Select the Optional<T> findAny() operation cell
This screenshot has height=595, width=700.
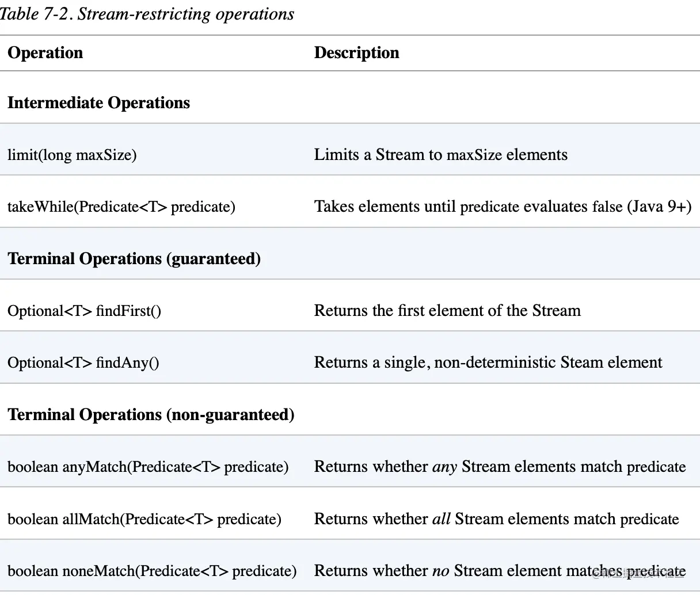pyautogui.click(x=83, y=363)
